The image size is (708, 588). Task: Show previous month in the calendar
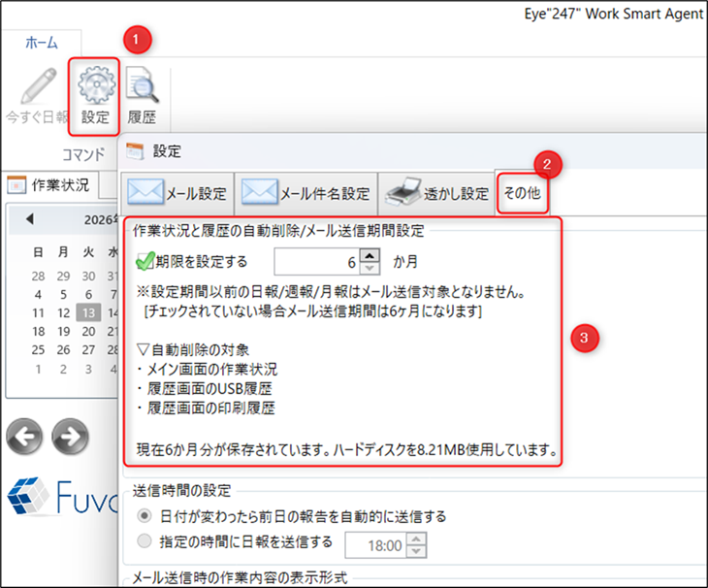coord(30,219)
